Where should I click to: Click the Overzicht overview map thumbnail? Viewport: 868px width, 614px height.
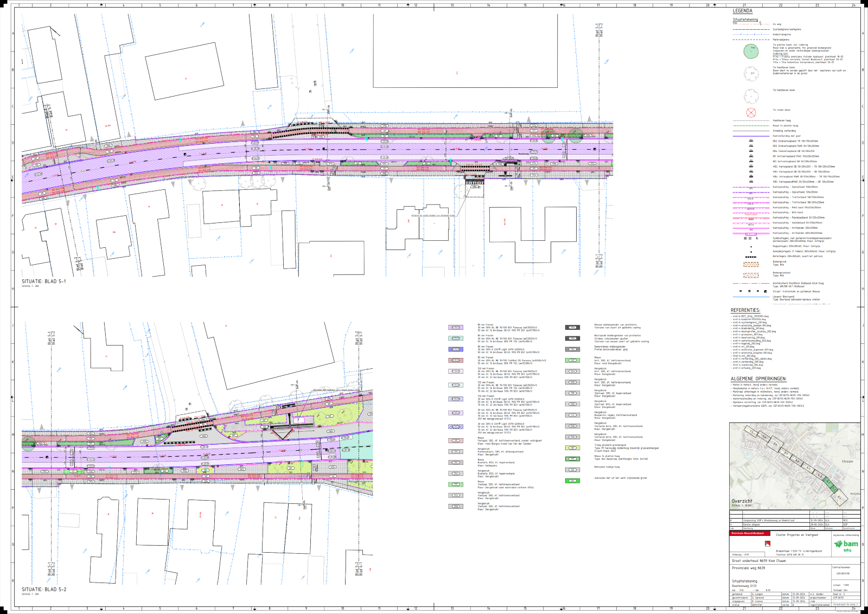[x=795, y=465]
